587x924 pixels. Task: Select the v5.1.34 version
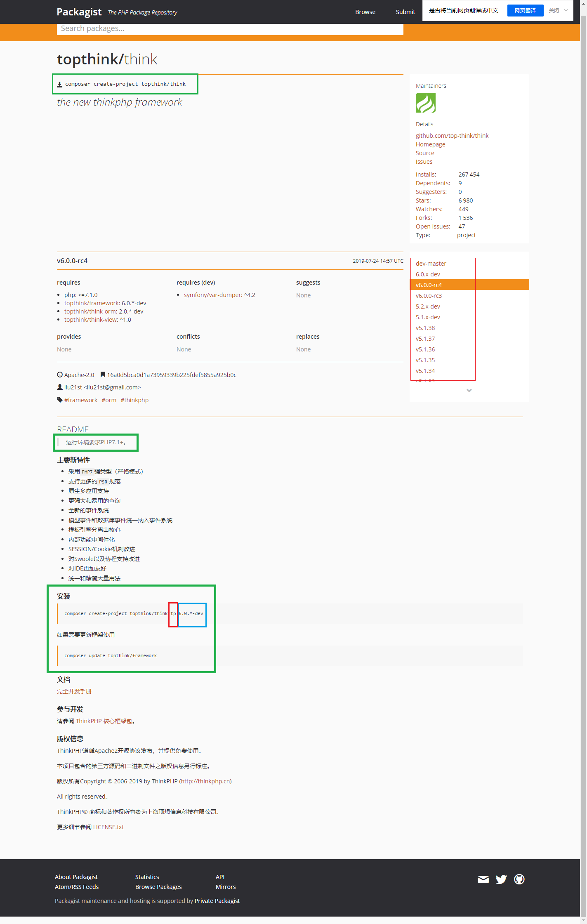click(425, 371)
